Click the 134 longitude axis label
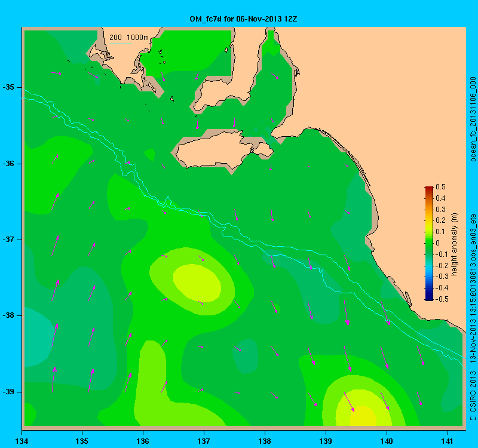This screenshot has width=478, height=448. pyautogui.click(x=22, y=441)
